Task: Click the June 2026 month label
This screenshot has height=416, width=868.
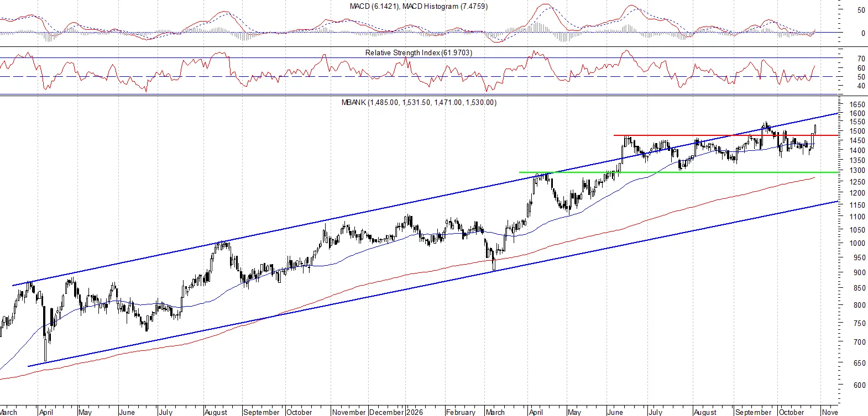Action: click(x=615, y=412)
